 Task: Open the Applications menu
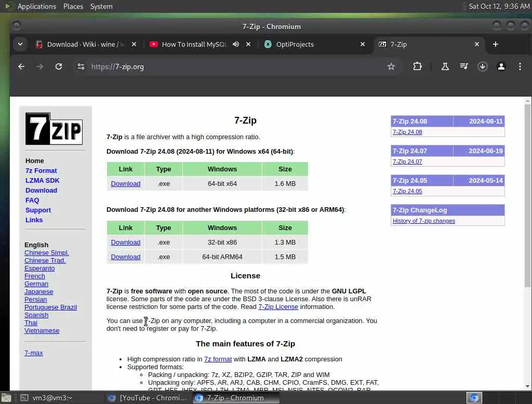click(x=37, y=6)
